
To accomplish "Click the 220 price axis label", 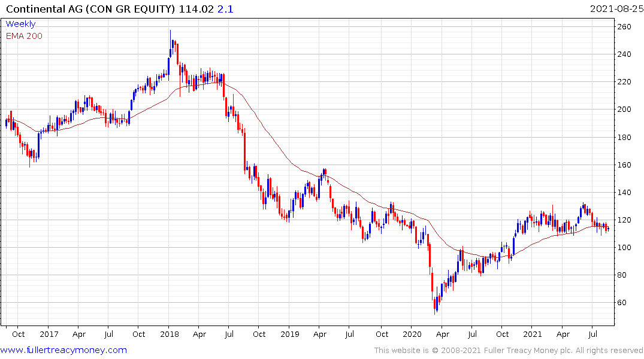I will coord(624,82).
